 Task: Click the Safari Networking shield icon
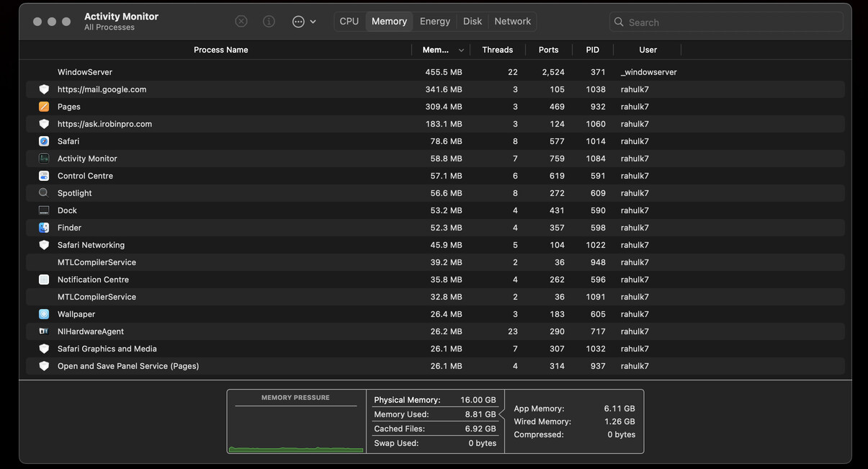pos(44,245)
